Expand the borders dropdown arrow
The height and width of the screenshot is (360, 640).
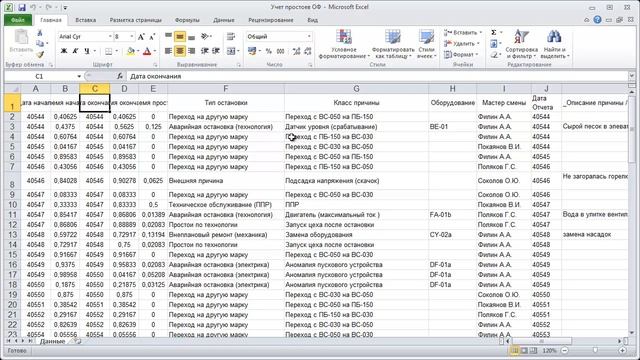116,51
